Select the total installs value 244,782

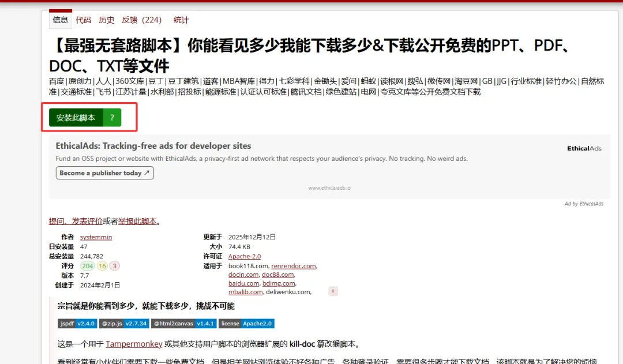click(x=91, y=256)
